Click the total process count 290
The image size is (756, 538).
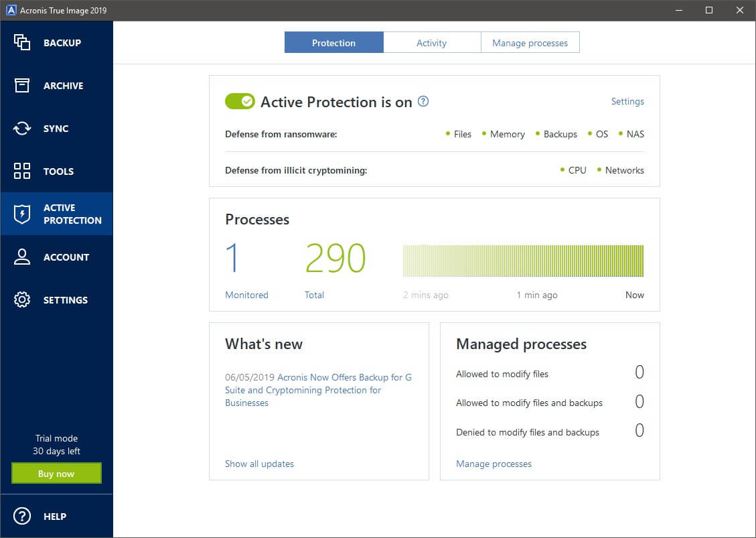point(335,258)
